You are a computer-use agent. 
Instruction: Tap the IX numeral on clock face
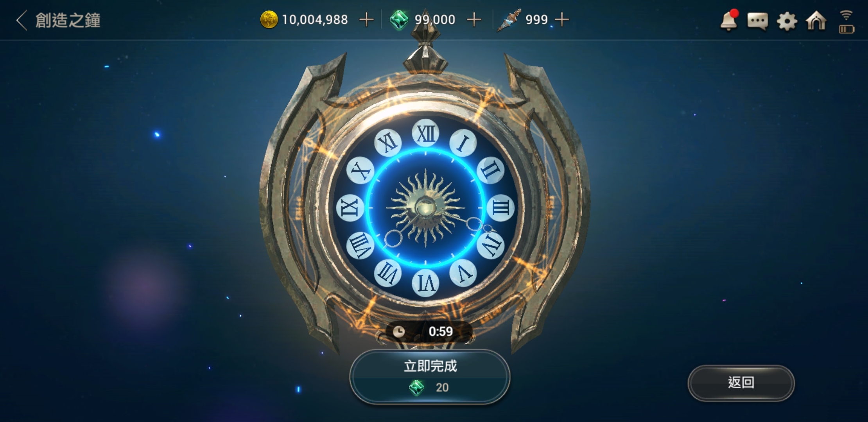pos(350,207)
